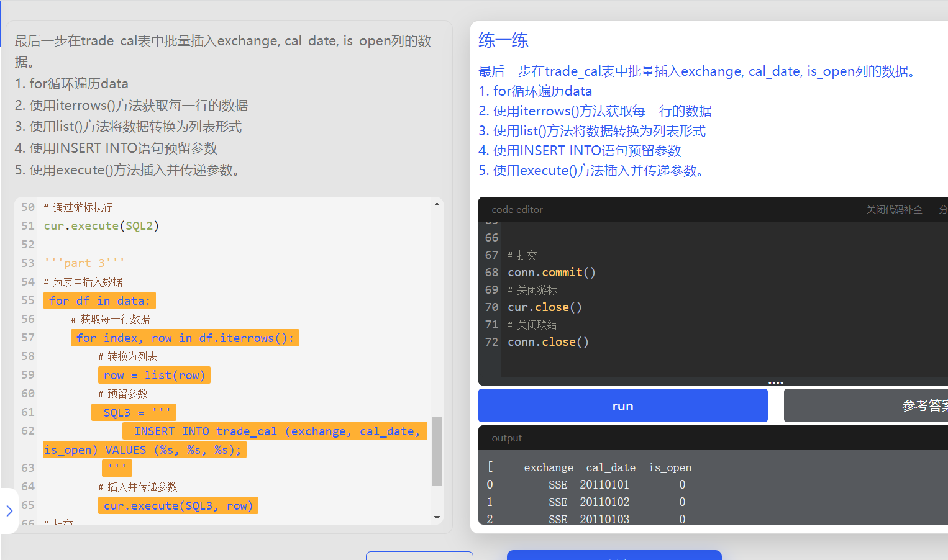Toggle 关闭代码补全 in code editor header
Screen dimensions: 948x560
tap(894, 210)
